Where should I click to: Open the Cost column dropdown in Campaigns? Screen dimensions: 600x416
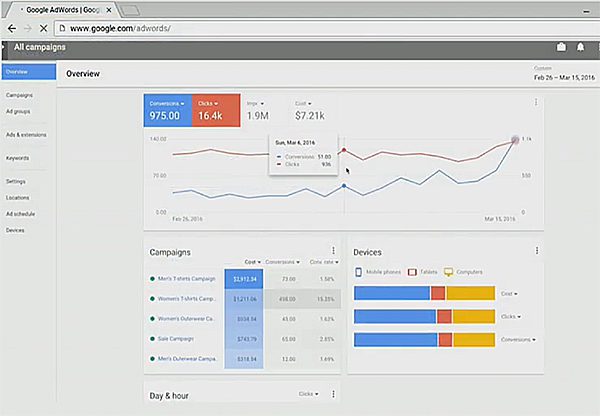point(253,262)
